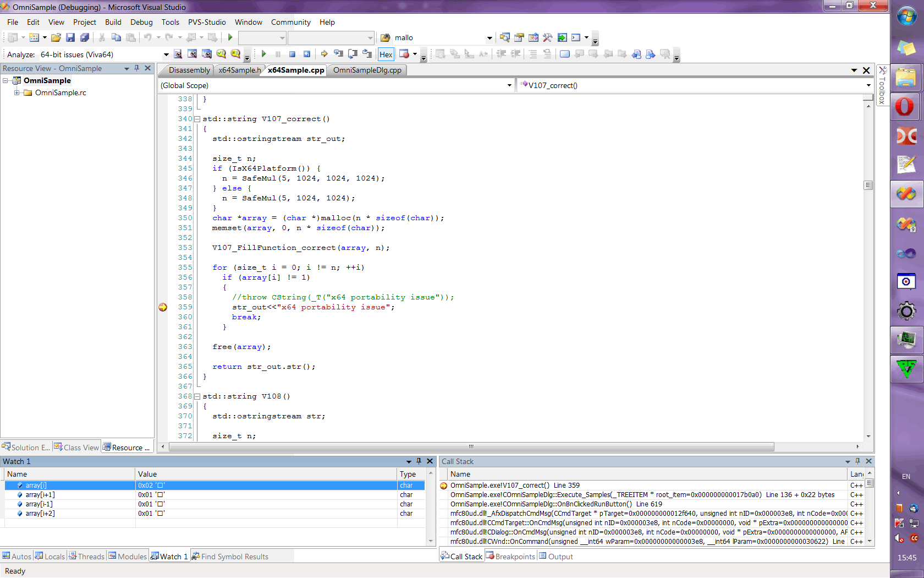Expand the OmniSample.rc tree node
The height and width of the screenshot is (578, 924).
click(x=16, y=92)
